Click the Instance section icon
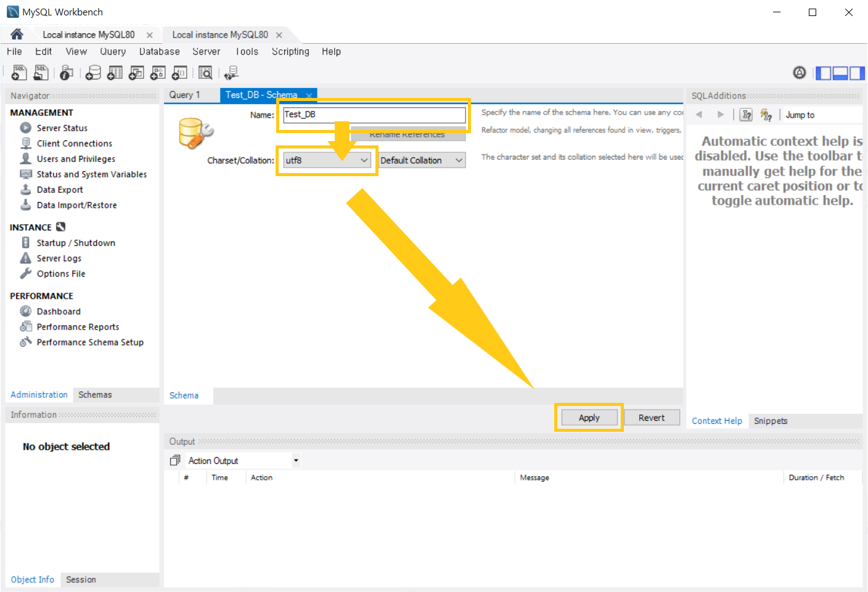The height and width of the screenshot is (592, 868). pyautogui.click(x=60, y=227)
